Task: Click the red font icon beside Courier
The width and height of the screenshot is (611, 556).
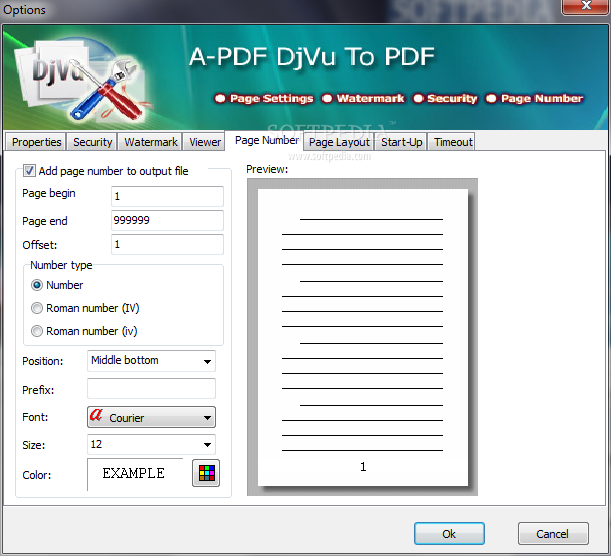Action: [x=96, y=415]
